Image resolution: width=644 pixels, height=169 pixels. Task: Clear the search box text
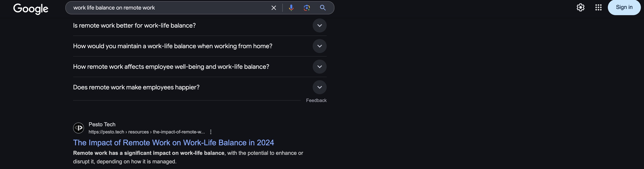point(274,8)
